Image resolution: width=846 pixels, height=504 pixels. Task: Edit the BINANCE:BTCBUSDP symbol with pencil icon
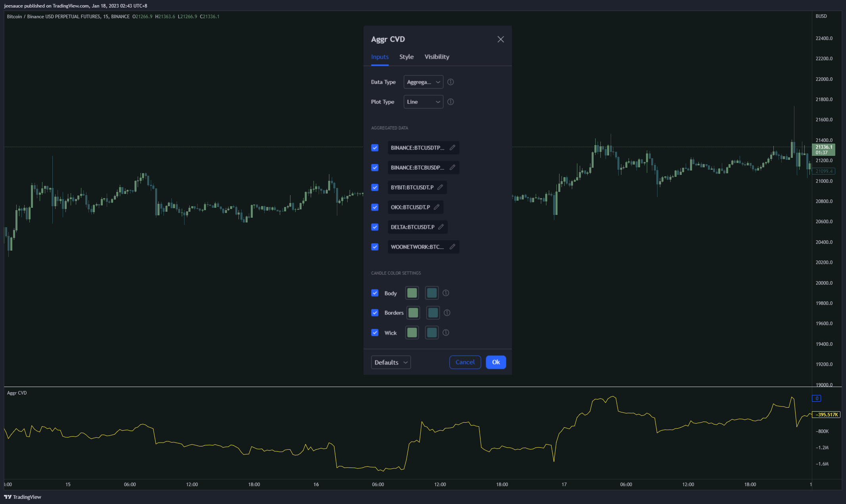(x=452, y=167)
